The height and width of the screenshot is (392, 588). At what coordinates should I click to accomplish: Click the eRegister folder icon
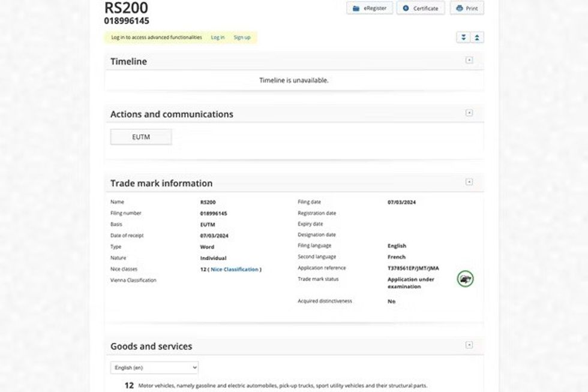pos(356,8)
